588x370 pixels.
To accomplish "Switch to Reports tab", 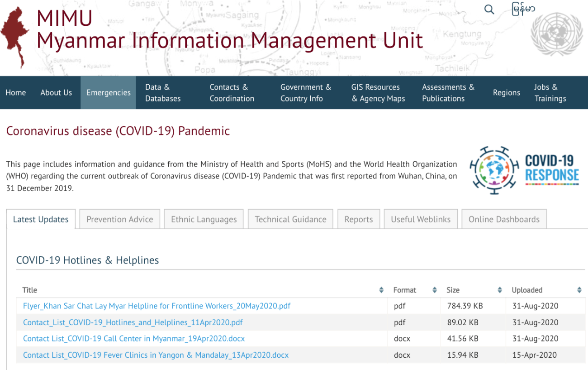I will tap(359, 219).
